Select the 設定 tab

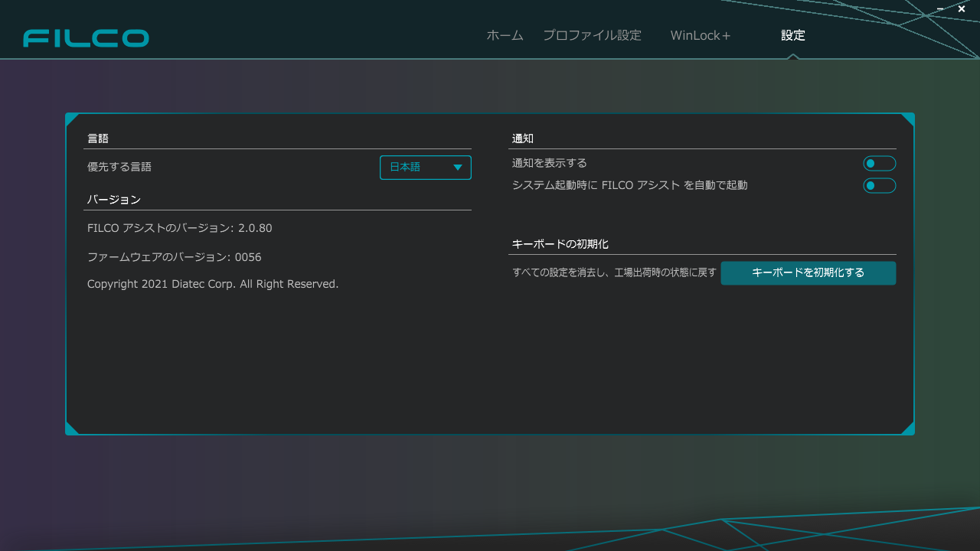coord(793,35)
